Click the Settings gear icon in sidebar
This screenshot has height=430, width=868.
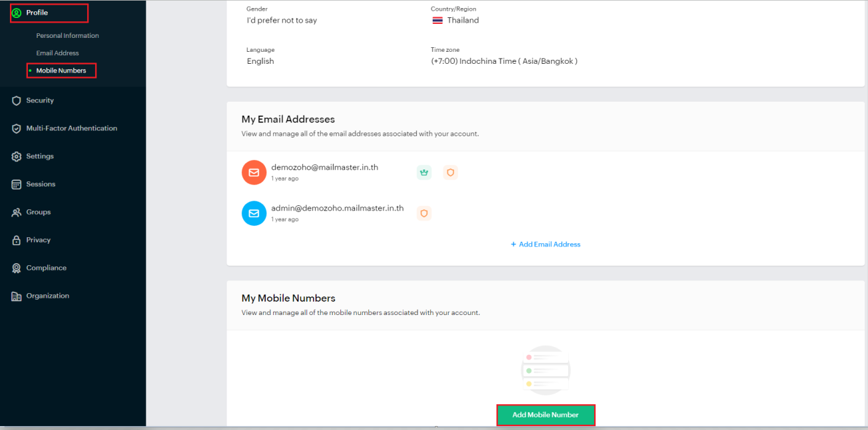click(17, 156)
